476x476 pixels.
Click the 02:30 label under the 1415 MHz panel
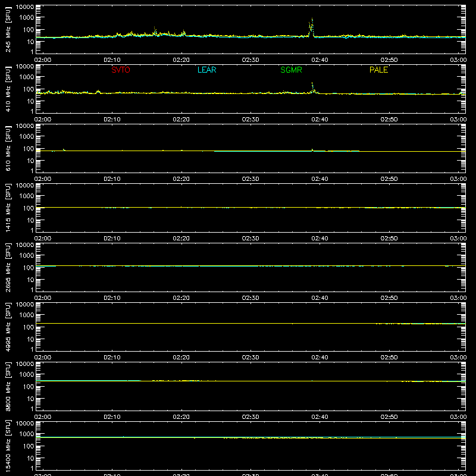250,239
